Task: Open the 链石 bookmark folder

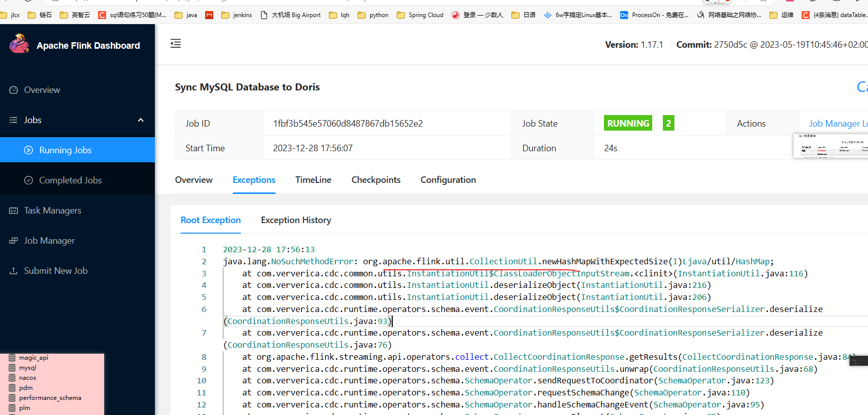Action: click(x=40, y=15)
